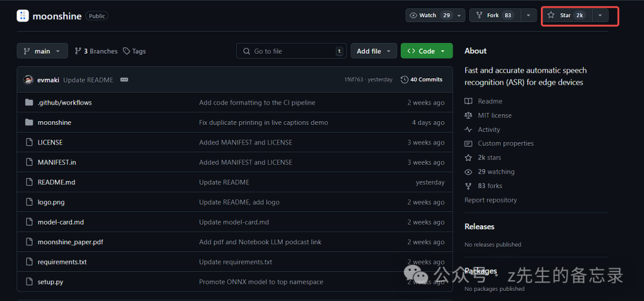Open the setup.py file

50,282
